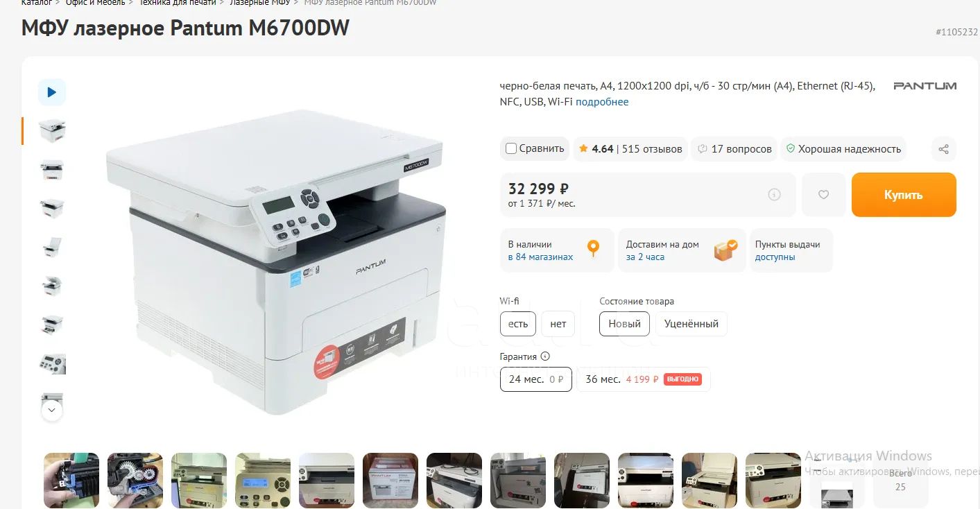Viewport: 980px width, 509px height.
Task: Add product to favorites with heart icon
Action: pyautogui.click(x=823, y=195)
